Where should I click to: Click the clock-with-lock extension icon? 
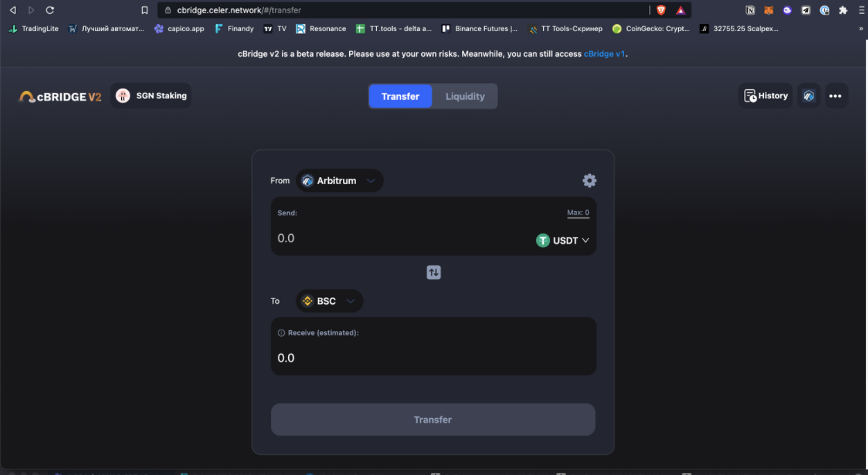(x=824, y=10)
